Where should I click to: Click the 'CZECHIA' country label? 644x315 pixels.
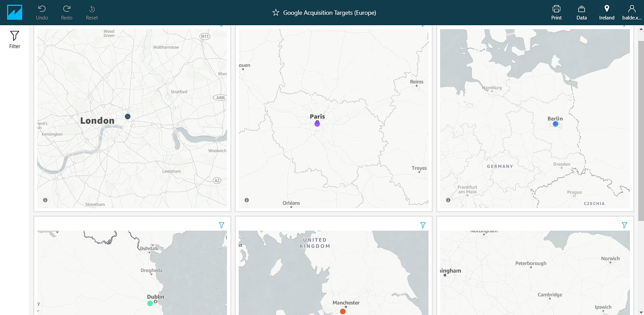(x=594, y=204)
